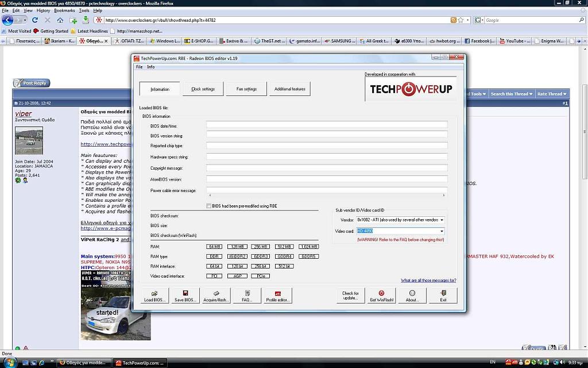The image size is (588, 368).
Task: Launch Internet Explorer from Quick Launch
Action: tap(41, 363)
